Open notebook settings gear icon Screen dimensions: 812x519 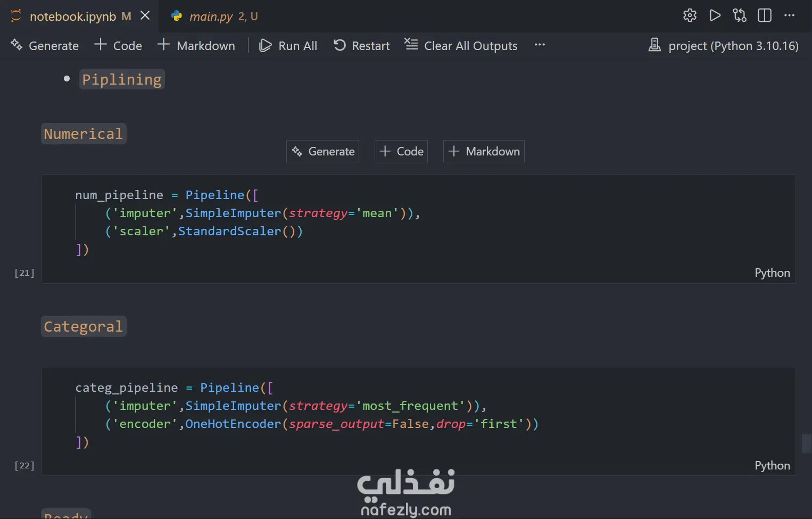coord(690,15)
